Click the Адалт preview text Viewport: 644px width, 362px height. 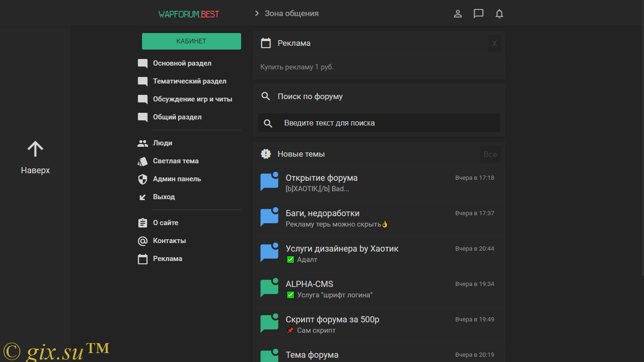pyautogui.click(x=307, y=260)
